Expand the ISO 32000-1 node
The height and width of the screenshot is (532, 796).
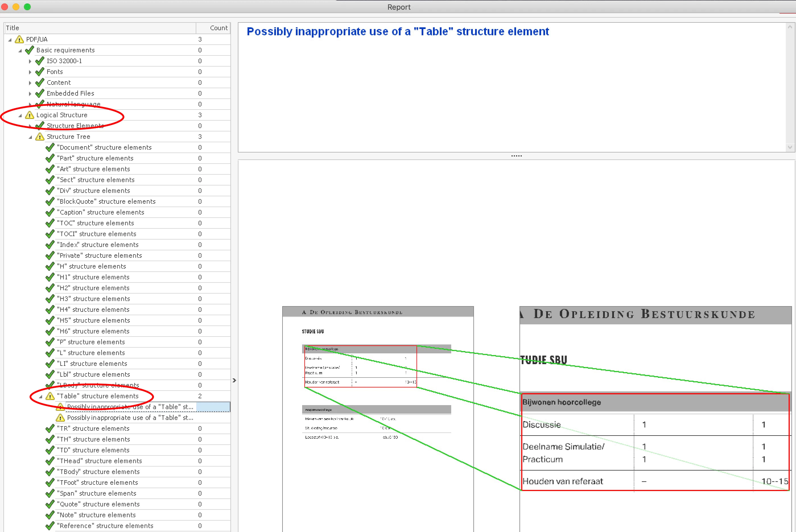pyautogui.click(x=30, y=61)
